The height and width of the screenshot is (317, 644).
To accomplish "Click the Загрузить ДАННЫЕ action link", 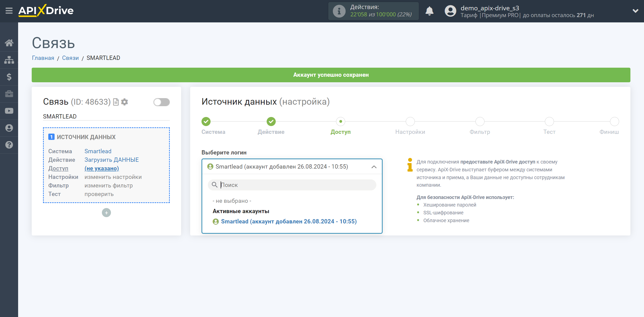I will coord(112,160).
